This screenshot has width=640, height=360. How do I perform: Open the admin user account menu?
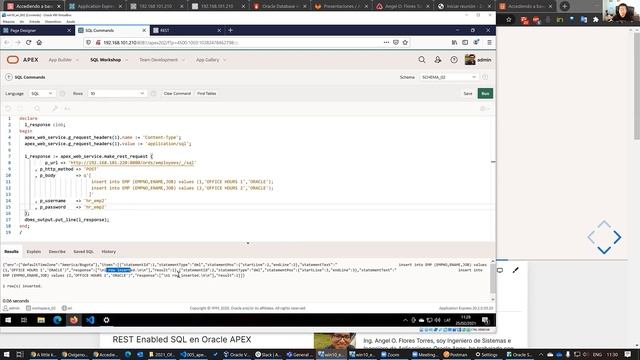click(x=478, y=60)
